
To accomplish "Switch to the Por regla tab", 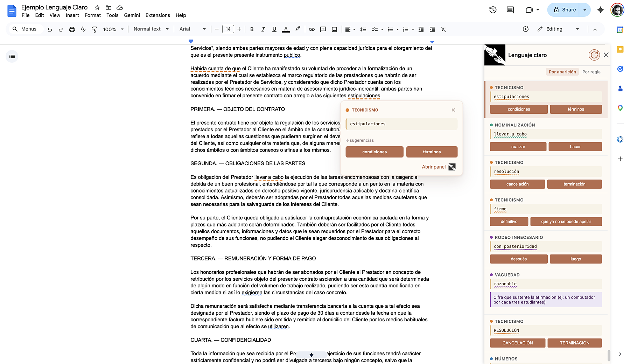I will [591, 72].
